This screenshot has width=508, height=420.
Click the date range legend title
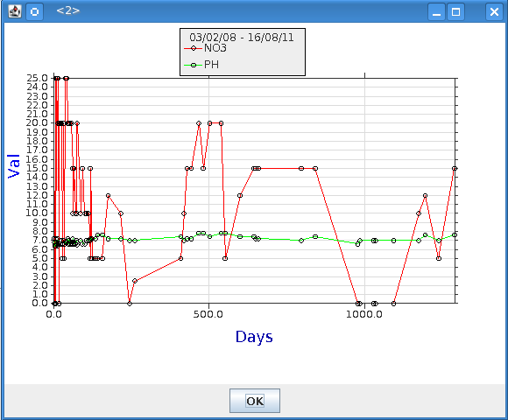[x=242, y=38]
